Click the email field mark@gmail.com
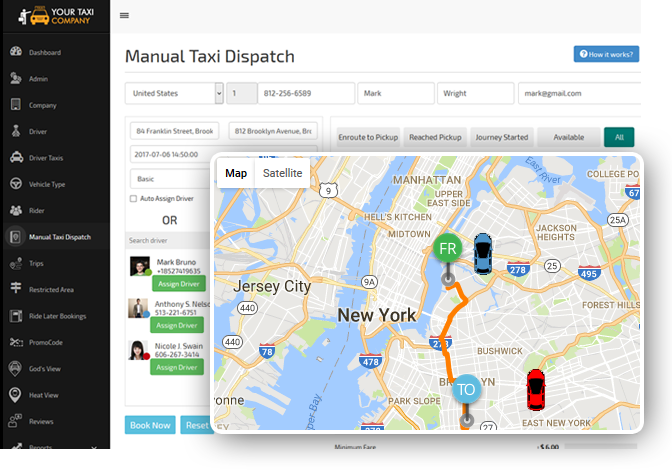This screenshot has height=470, width=672. coord(579,93)
